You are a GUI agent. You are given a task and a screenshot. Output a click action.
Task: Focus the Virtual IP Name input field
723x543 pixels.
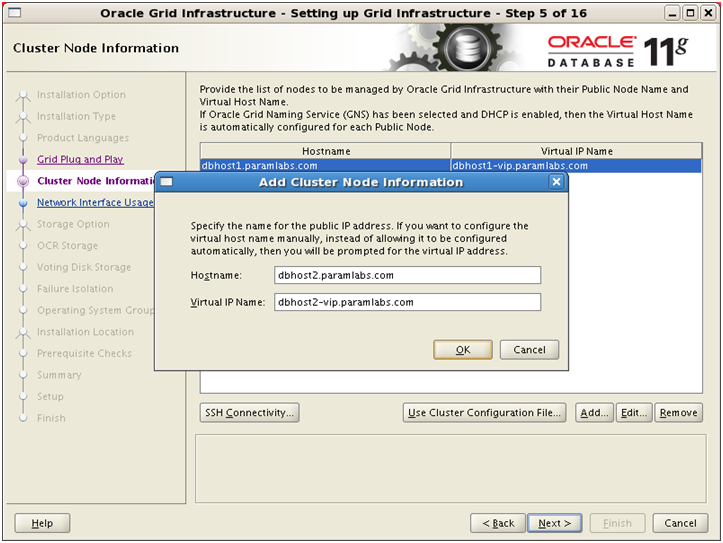407,302
